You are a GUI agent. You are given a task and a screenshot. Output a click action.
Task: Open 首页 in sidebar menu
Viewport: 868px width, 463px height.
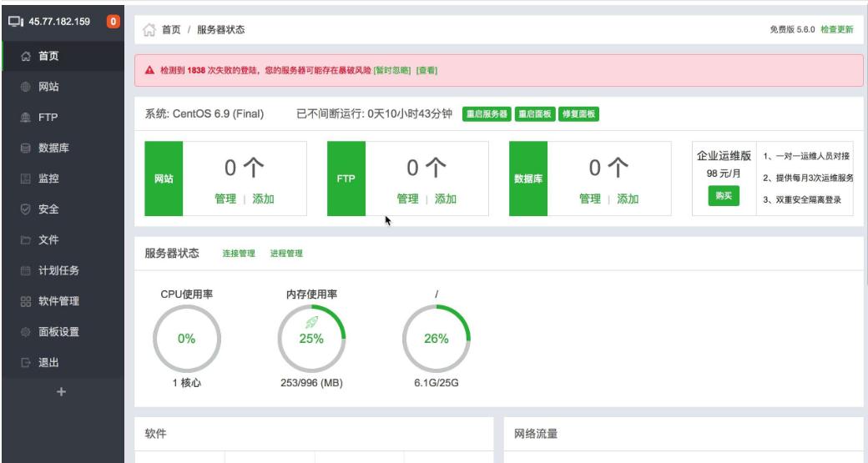(63, 56)
